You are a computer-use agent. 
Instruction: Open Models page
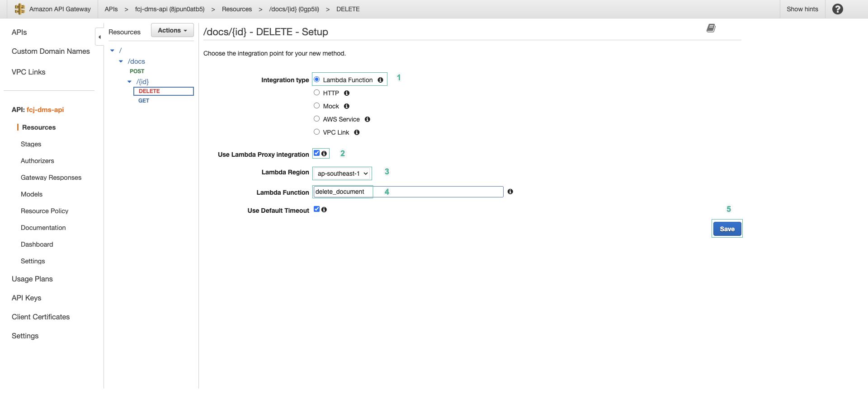[32, 194]
